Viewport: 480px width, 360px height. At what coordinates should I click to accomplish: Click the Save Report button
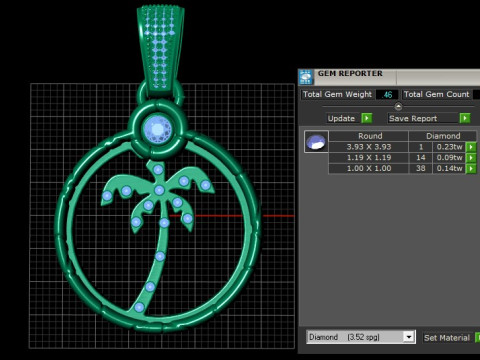423,118
